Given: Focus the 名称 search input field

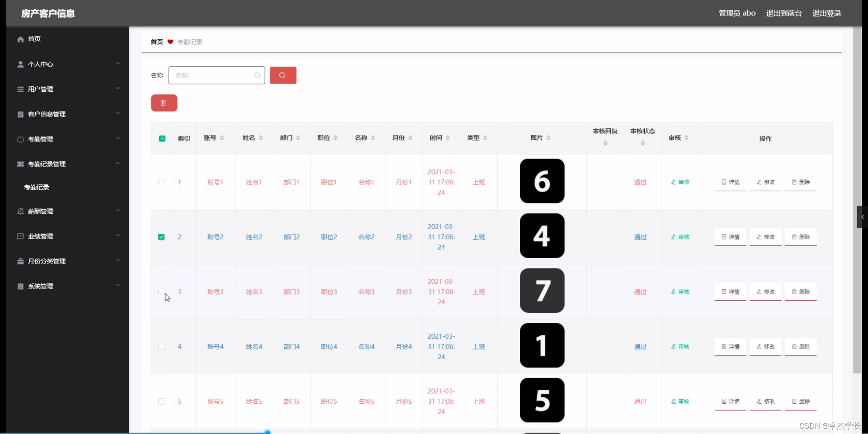Looking at the screenshot, I should pyautogui.click(x=217, y=75).
